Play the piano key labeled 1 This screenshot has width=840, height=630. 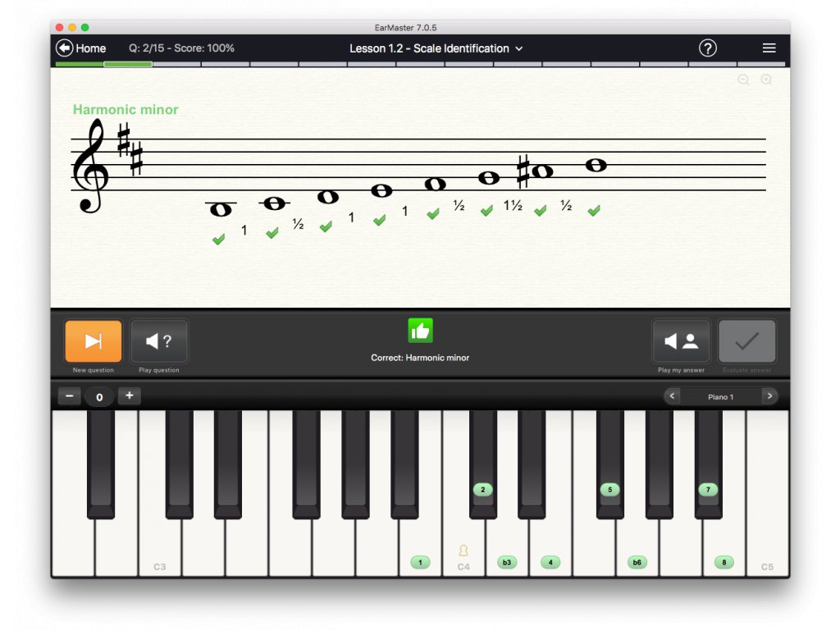(x=420, y=536)
